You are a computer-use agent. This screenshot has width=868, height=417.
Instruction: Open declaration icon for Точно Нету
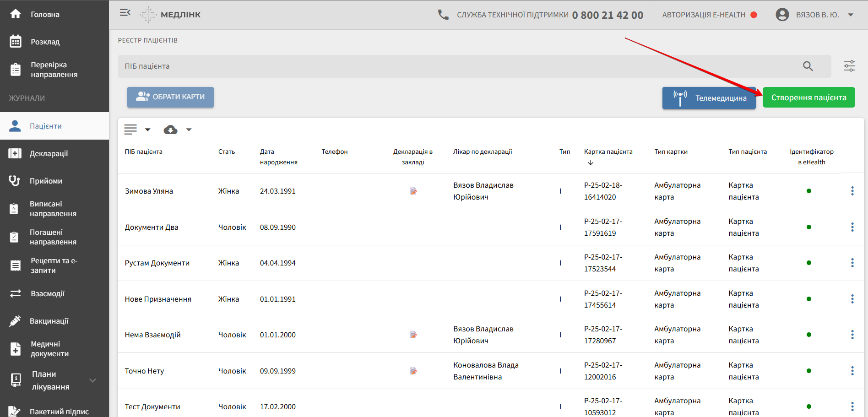pyautogui.click(x=413, y=371)
